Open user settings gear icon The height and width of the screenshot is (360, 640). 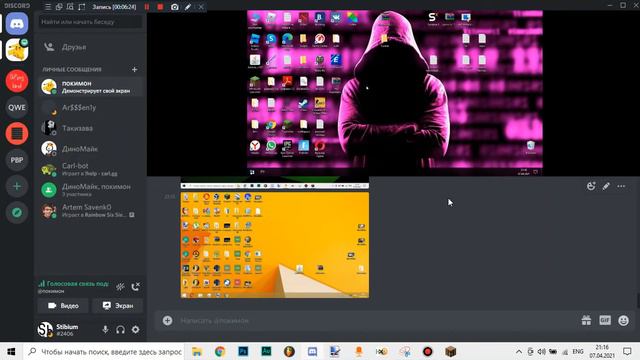pyautogui.click(x=136, y=329)
